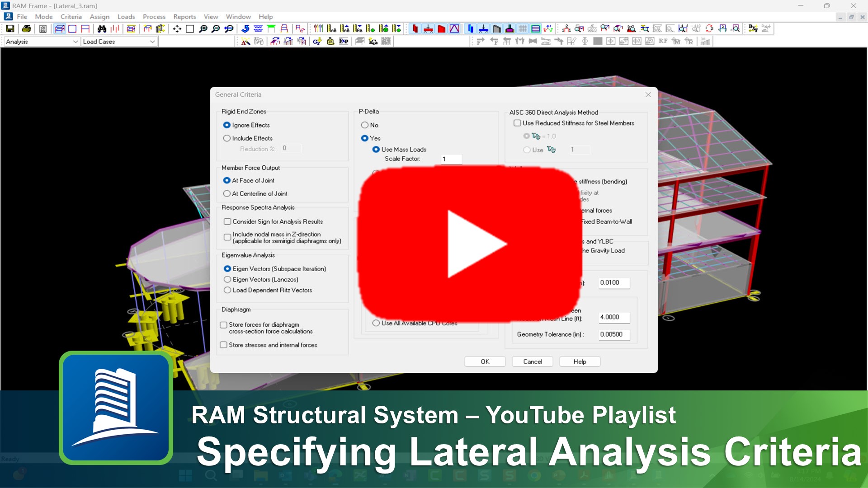Select the Pan tool with four arrows
This screenshot has height=488, width=868.
pyautogui.click(x=176, y=28)
